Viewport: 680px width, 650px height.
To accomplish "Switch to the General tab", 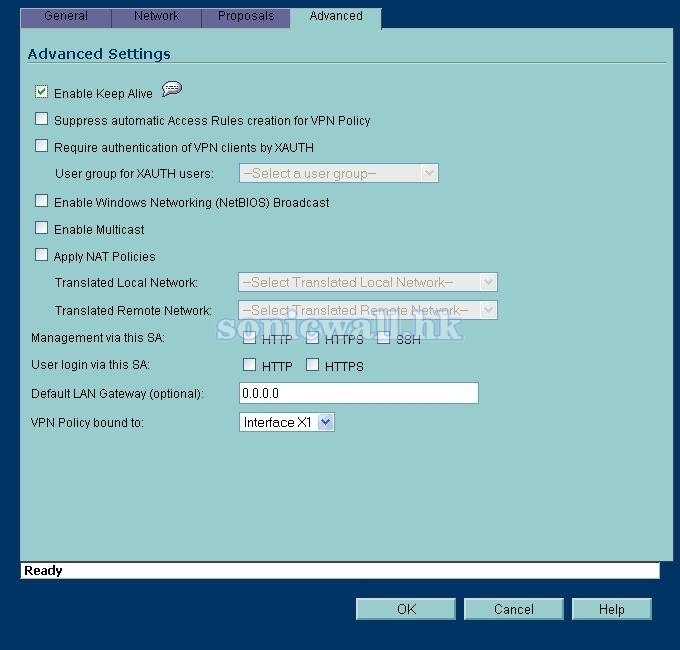I will tap(66, 16).
